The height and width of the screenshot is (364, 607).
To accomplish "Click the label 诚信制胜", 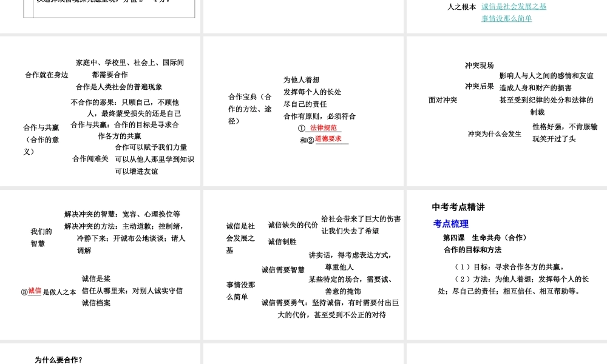I will point(282,242).
